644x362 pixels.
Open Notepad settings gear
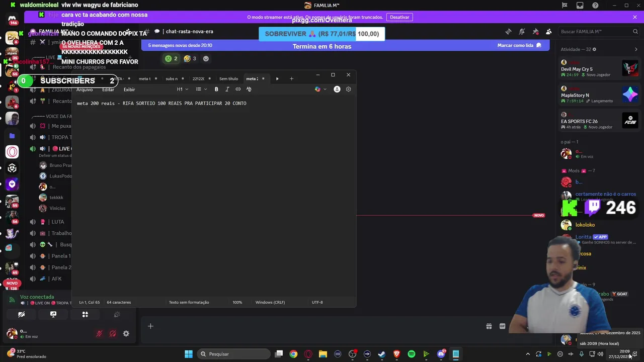click(348, 89)
